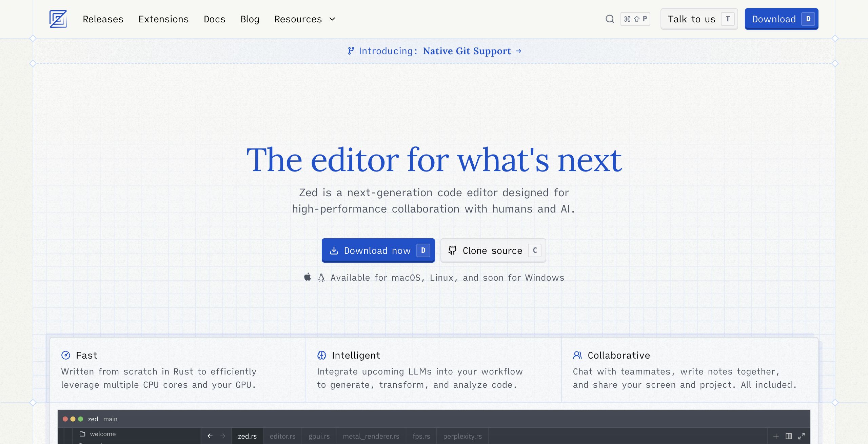Viewport: 868px width, 444px height.
Task: Click the Clone source button
Action: pos(493,250)
